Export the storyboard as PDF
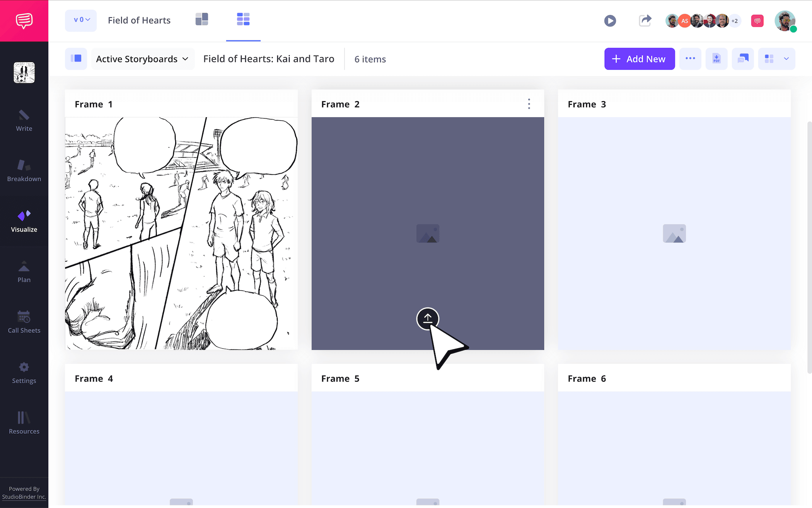812x508 pixels. click(716, 59)
